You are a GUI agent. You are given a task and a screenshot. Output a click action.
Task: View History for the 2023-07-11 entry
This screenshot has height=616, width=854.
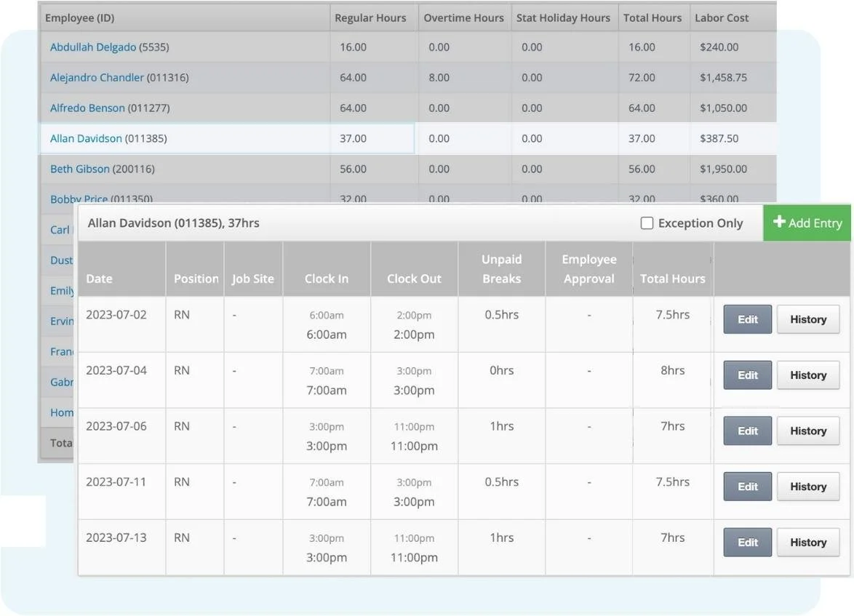coord(808,486)
